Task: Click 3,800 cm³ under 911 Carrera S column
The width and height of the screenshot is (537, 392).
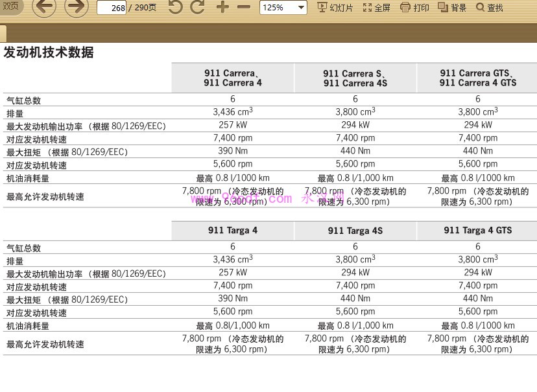Action: (x=355, y=112)
